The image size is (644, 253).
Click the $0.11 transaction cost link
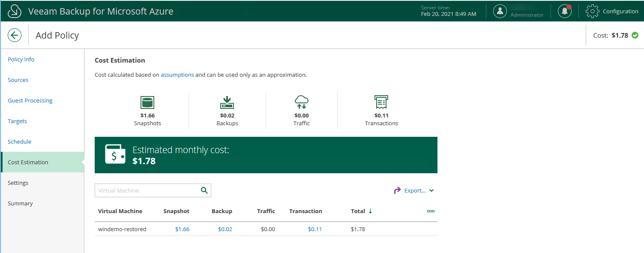(x=315, y=229)
